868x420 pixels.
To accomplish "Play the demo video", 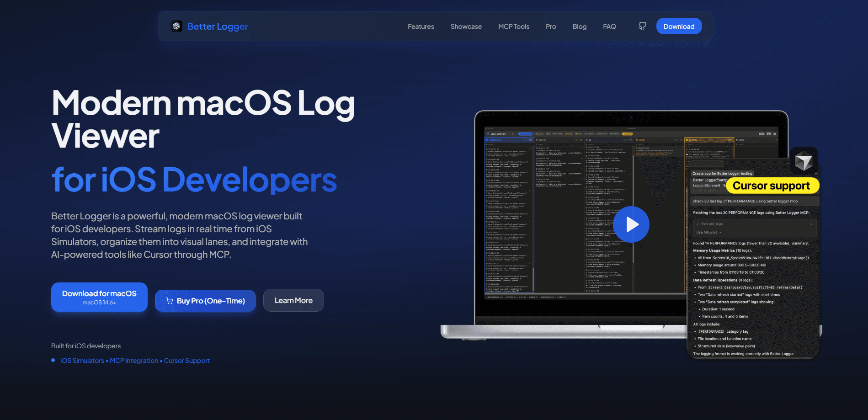I will [631, 224].
